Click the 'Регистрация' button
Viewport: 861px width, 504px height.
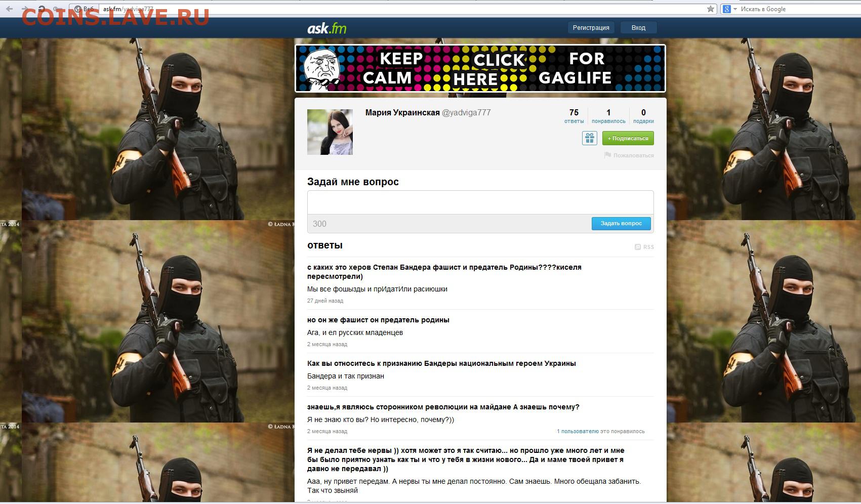tap(591, 28)
